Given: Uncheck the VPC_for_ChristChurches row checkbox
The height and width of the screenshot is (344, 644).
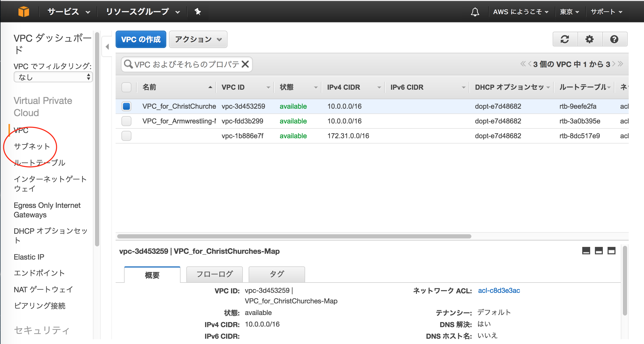Looking at the screenshot, I should pos(126,106).
